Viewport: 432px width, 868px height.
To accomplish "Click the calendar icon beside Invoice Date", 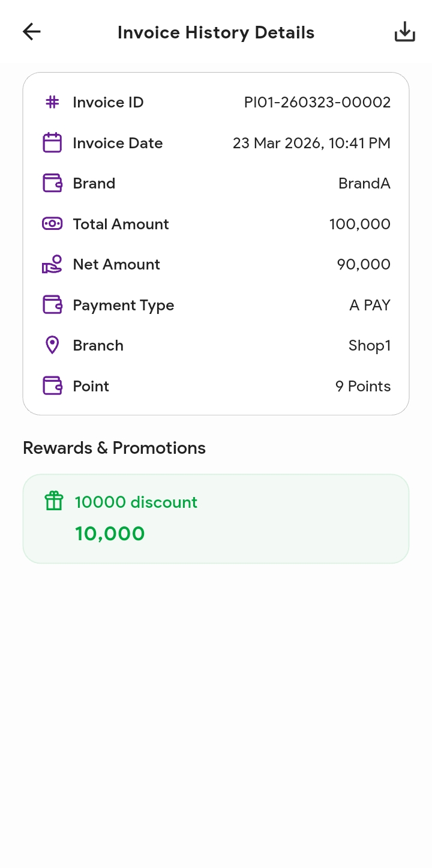I will (53, 143).
